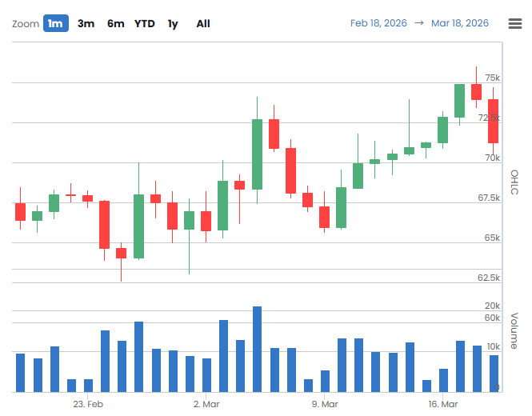This screenshot has height=416, width=532.
Task: Click the 16. Mar x-axis label
Action: coord(442,404)
